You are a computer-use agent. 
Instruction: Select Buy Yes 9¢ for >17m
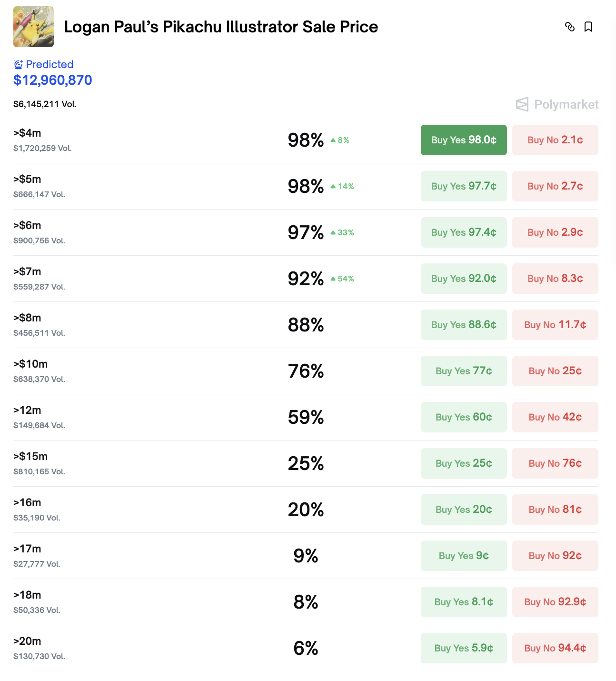[464, 556]
